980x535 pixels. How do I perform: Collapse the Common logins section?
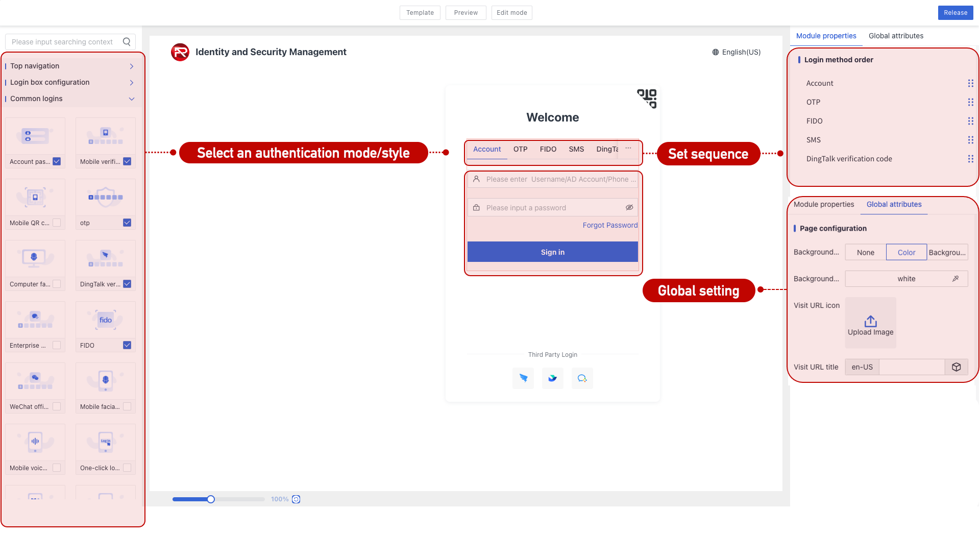[131, 99]
